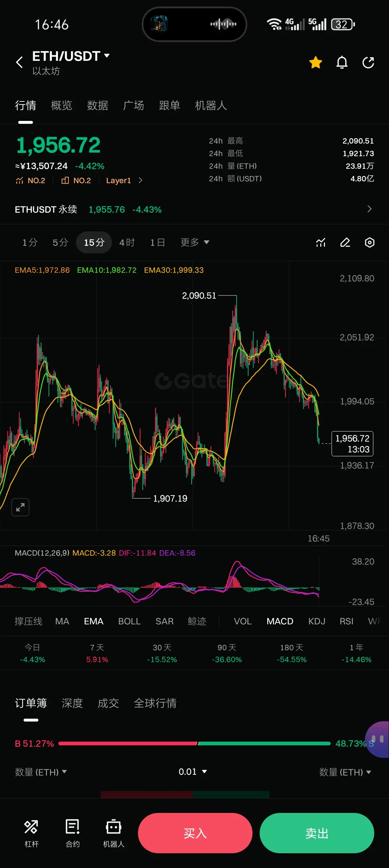Viewport: 389px width, 868px height.
Task: Open the 广场 tab
Action: coord(134,105)
